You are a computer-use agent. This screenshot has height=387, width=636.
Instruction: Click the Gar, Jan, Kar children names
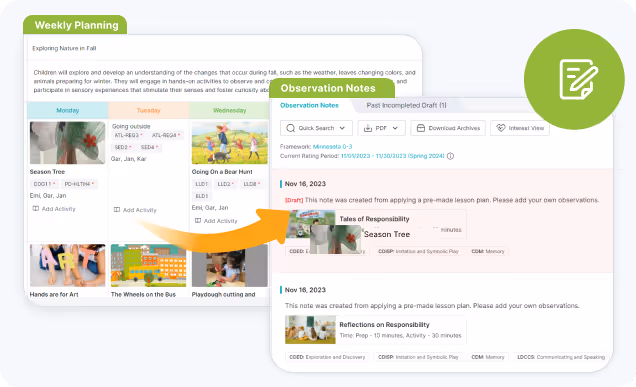[129, 159]
